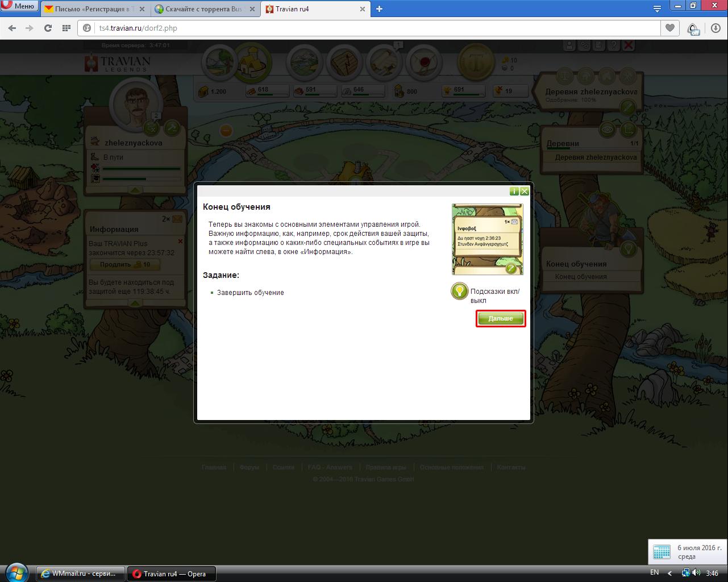Click the EN language indicator in taskbar
The image size is (728, 582).
tap(654, 573)
